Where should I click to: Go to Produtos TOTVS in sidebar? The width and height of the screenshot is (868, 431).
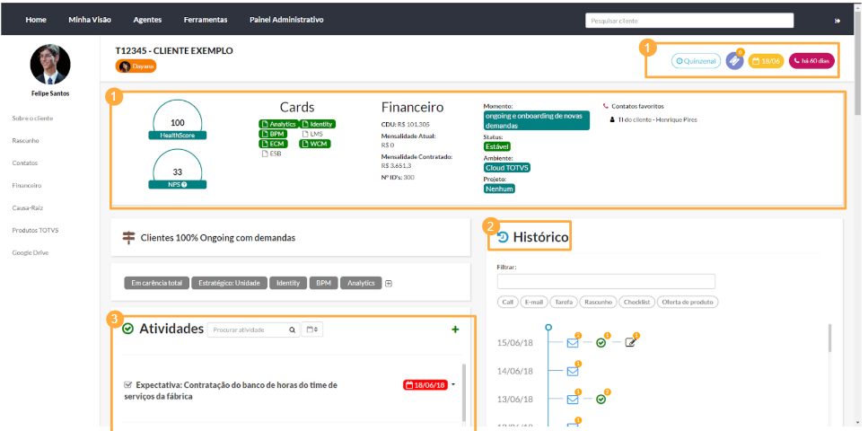coord(35,231)
